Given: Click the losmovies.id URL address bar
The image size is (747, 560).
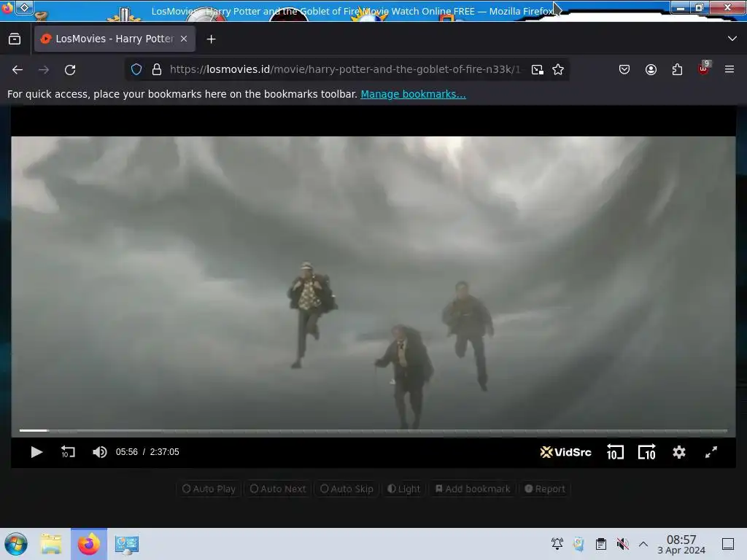Looking at the screenshot, I should click(345, 69).
